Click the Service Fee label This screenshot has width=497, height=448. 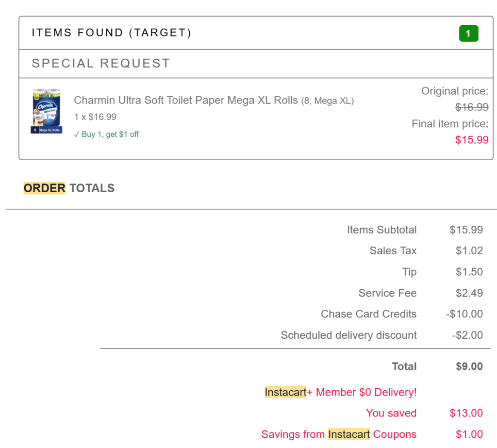pyautogui.click(x=387, y=293)
